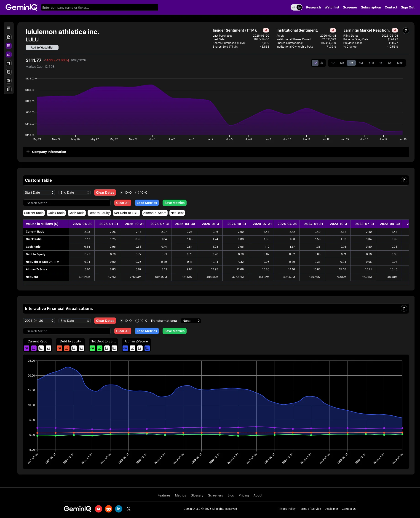Set Current Ratio to area chart
The width and height of the screenshot is (420, 518).
coord(48,348)
